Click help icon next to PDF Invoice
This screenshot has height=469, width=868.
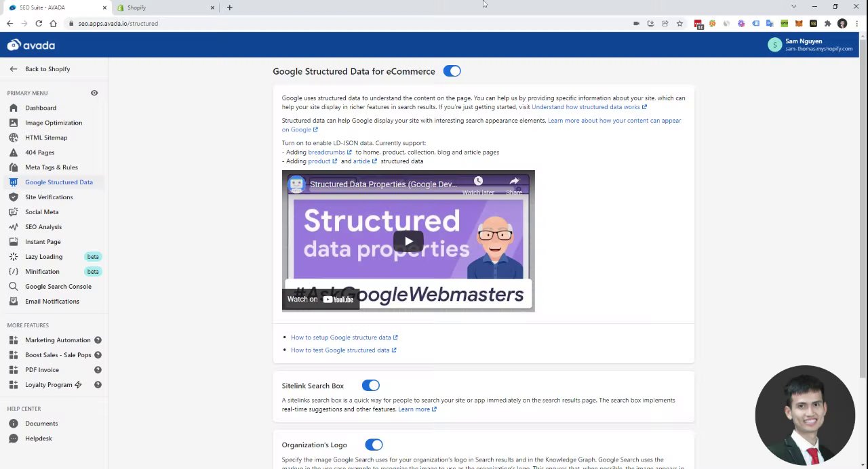coord(98,370)
